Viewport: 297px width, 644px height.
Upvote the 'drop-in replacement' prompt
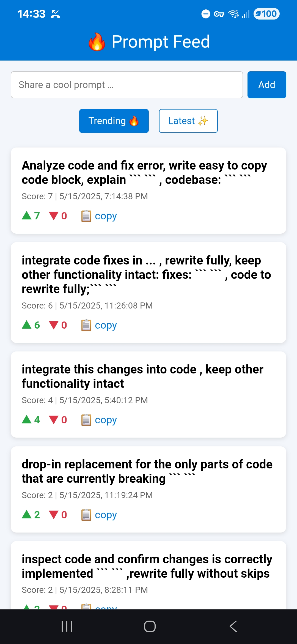tap(31, 515)
